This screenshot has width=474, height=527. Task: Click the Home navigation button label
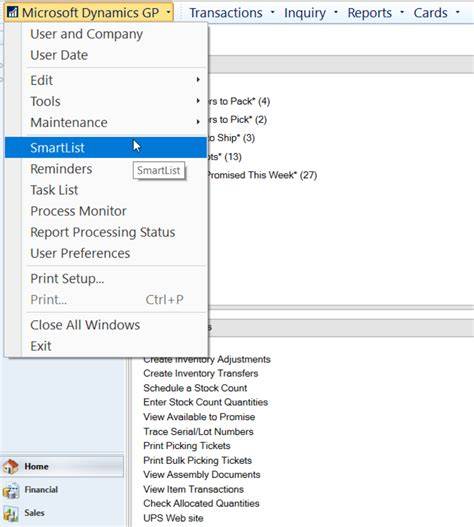[36, 467]
